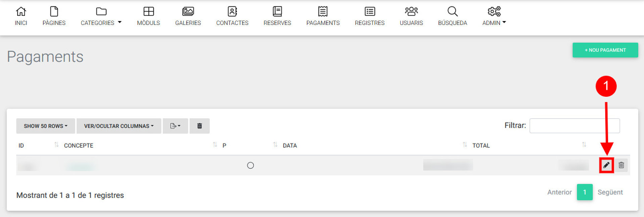Open the export options dropdown
The width and height of the screenshot is (644, 217).
point(175,126)
